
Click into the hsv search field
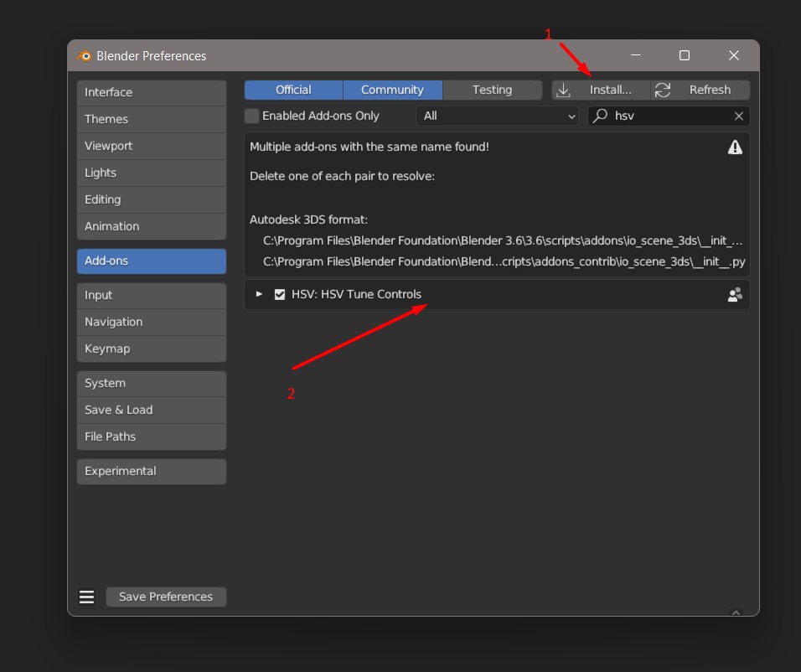(x=669, y=116)
